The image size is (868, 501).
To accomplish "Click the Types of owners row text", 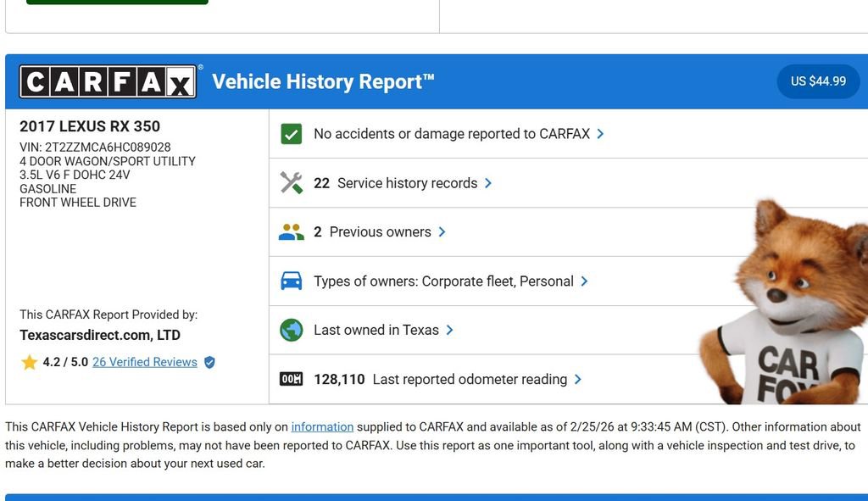I will tap(443, 281).
